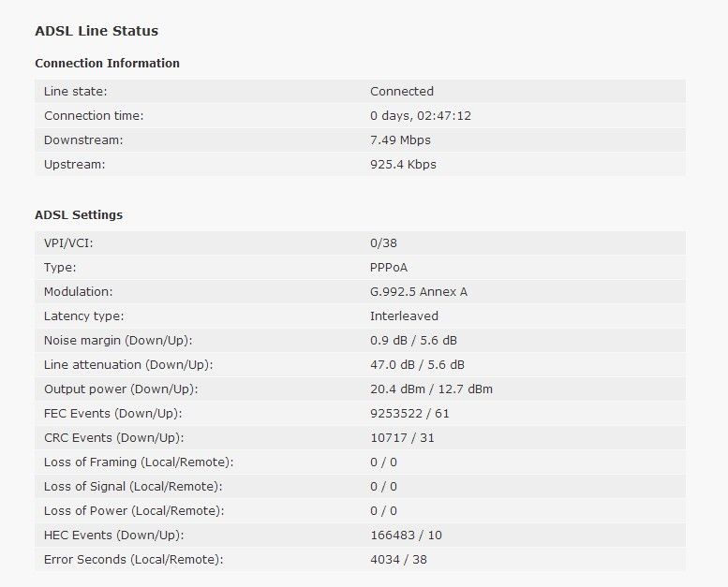This screenshot has height=587, width=728.
Task: Click the Modulation value G.992.5 Annex A
Action: click(419, 292)
